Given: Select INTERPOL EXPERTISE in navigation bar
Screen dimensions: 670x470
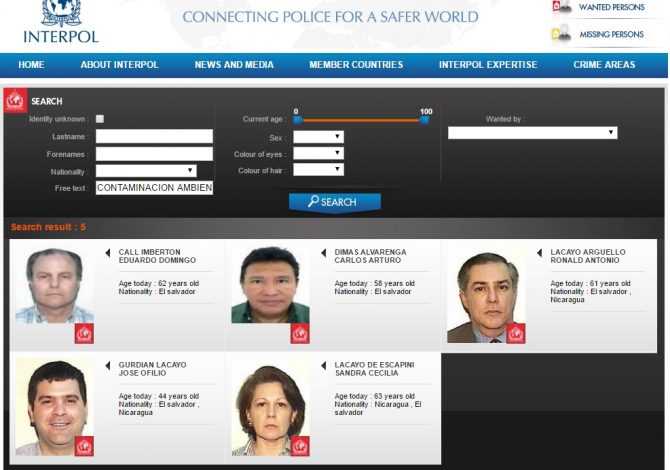Looking at the screenshot, I should point(488,65).
